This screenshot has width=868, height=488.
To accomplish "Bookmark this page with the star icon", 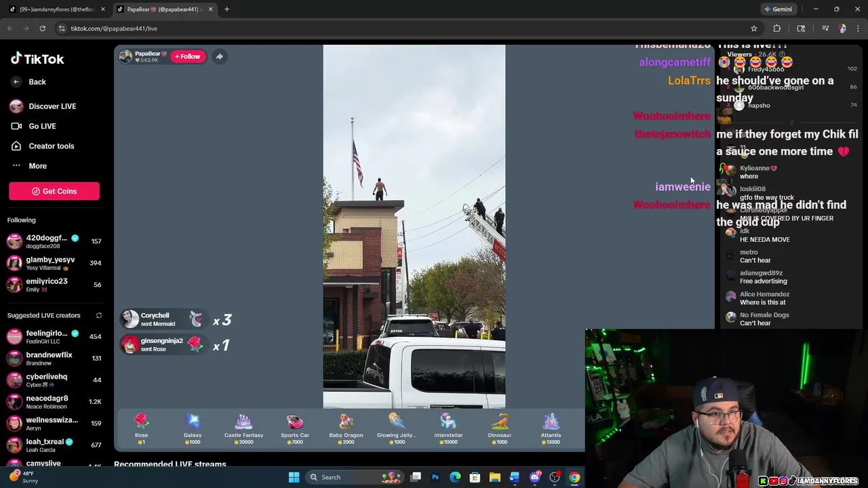I will tap(753, 28).
